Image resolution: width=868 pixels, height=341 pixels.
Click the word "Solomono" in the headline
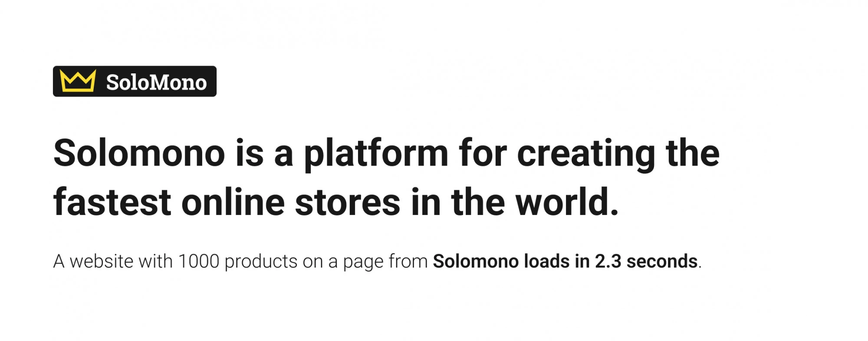pyautogui.click(x=139, y=153)
